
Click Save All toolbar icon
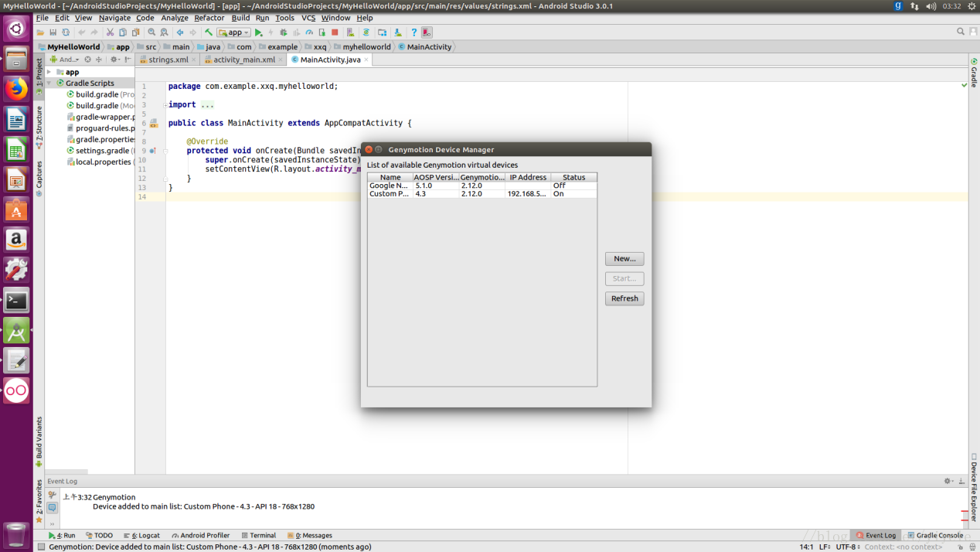pyautogui.click(x=53, y=32)
